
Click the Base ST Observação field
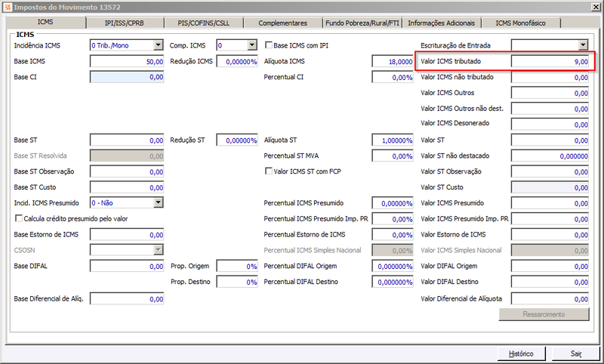[x=127, y=171]
